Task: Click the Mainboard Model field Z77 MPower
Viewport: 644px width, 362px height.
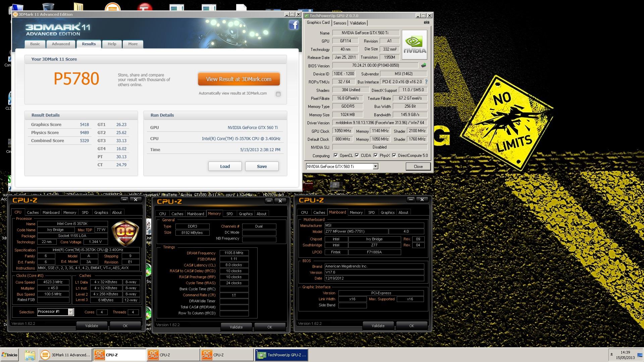Action: tap(356, 232)
